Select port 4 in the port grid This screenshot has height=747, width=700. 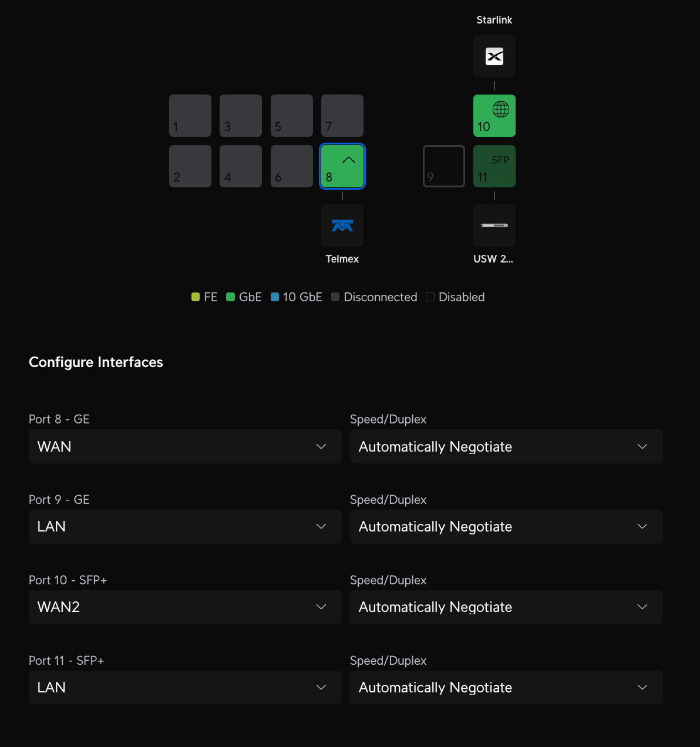click(x=241, y=166)
